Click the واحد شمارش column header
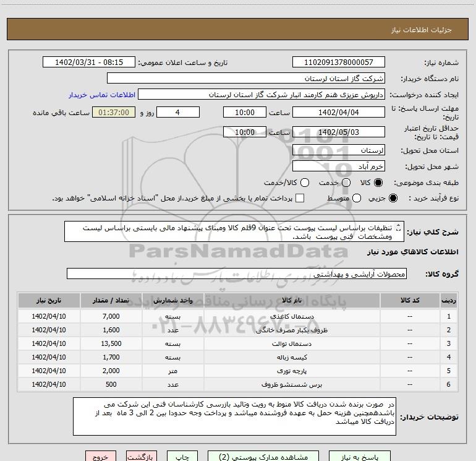This screenshot has height=461, width=476. pos(172,300)
